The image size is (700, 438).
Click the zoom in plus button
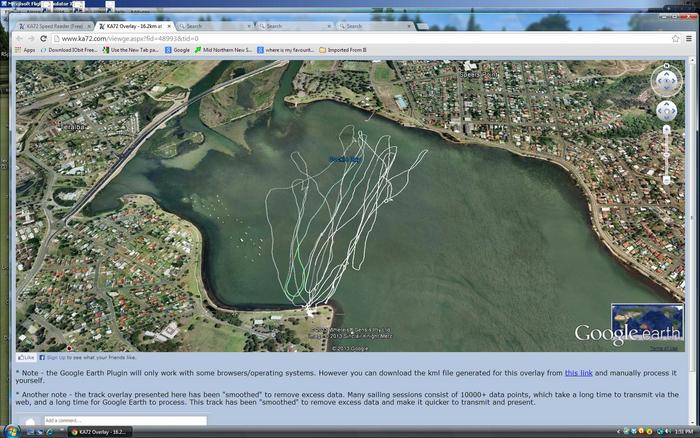coord(667,130)
